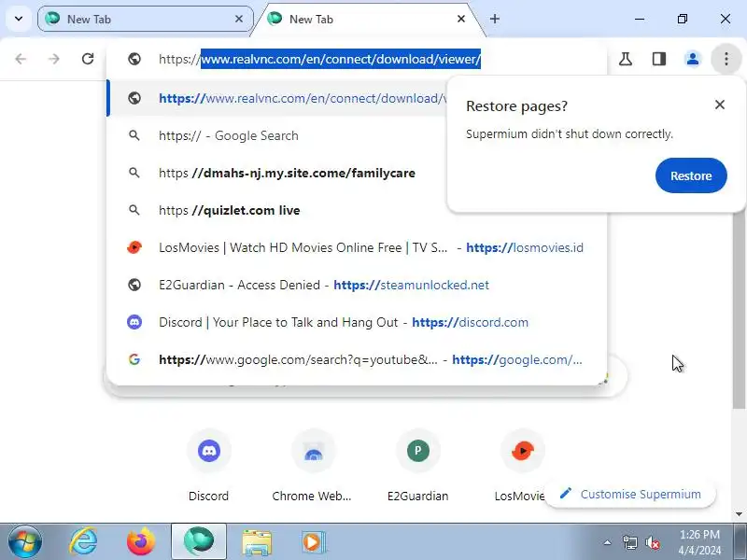The image size is (747, 560).
Task: Open the E2Guardian Access Denied suggestion
Action: click(x=357, y=285)
